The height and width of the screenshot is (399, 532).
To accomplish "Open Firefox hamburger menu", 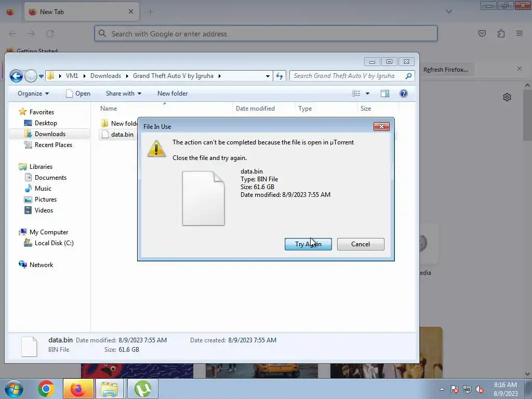I will (x=520, y=33).
